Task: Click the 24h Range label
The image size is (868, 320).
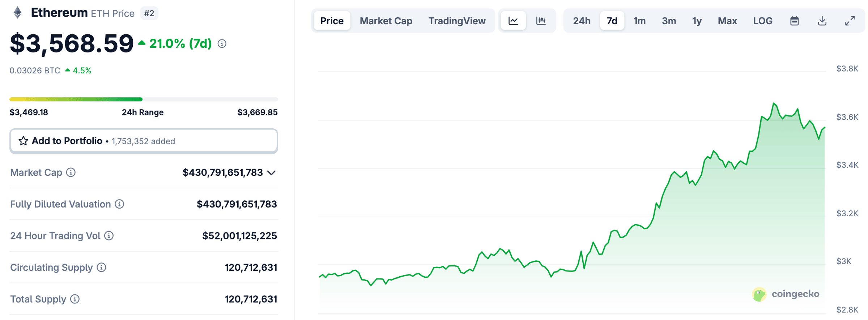Action: [142, 112]
